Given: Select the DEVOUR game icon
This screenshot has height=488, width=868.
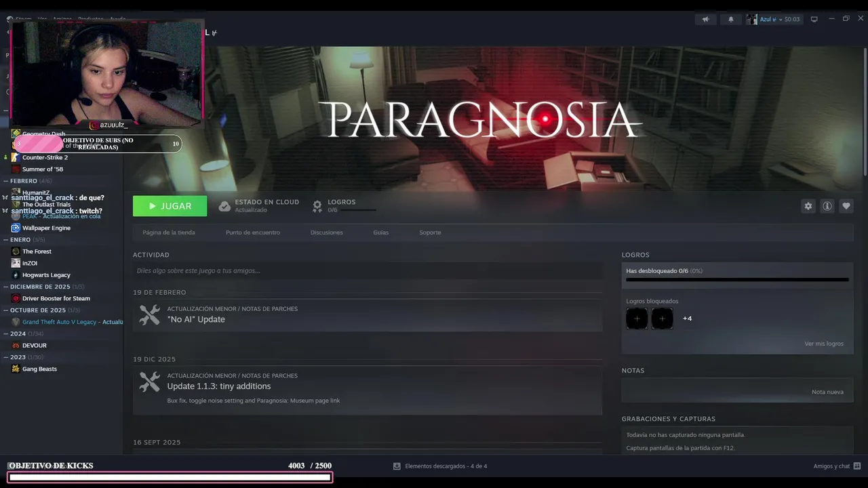Looking at the screenshot, I should tap(16, 346).
